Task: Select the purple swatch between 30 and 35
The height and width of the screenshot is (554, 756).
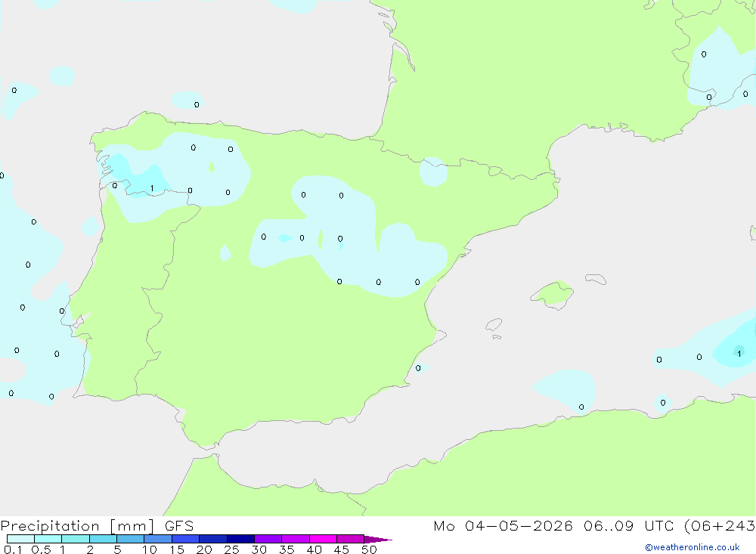Action: 268,539
